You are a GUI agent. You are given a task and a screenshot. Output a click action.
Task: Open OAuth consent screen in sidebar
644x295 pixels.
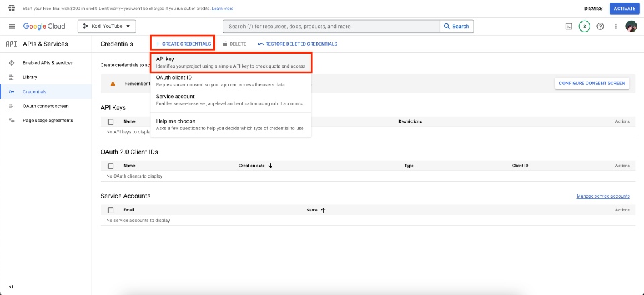(x=46, y=106)
